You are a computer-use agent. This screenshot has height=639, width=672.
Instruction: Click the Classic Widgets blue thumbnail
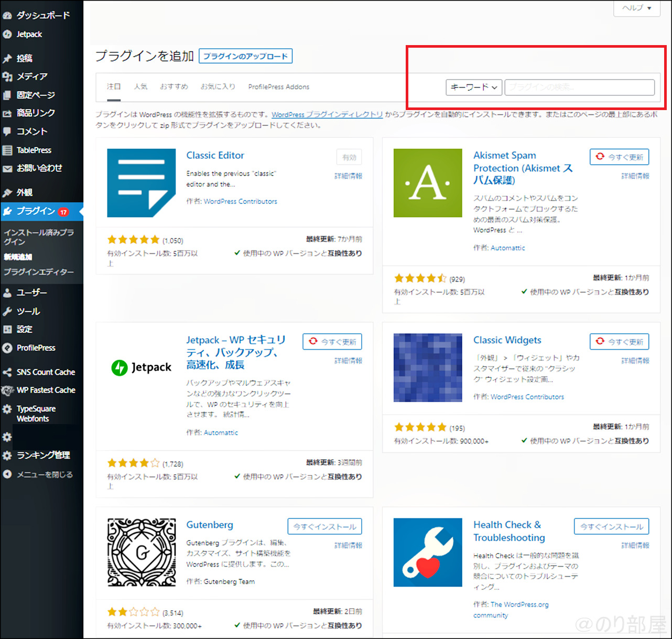pyautogui.click(x=428, y=367)
